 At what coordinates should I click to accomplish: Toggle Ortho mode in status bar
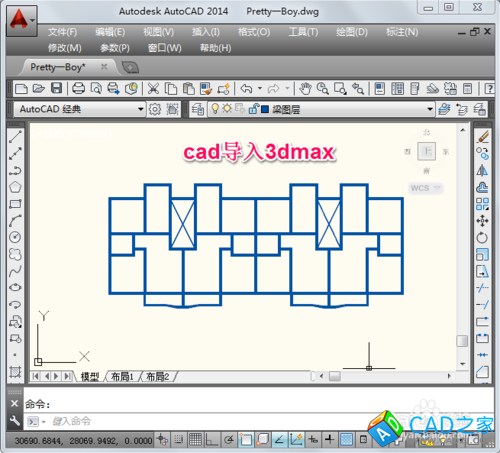pos(212,440)
